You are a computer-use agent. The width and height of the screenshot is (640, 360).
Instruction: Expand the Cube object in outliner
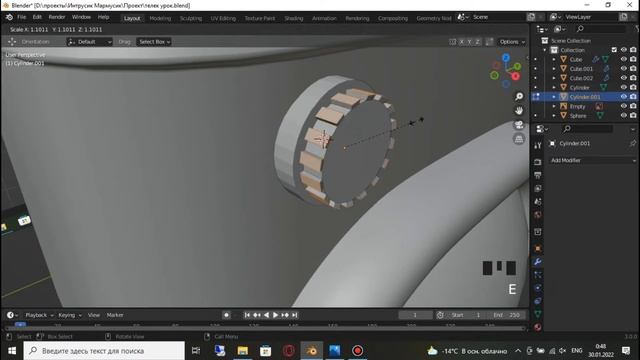[x=554, y=59]
